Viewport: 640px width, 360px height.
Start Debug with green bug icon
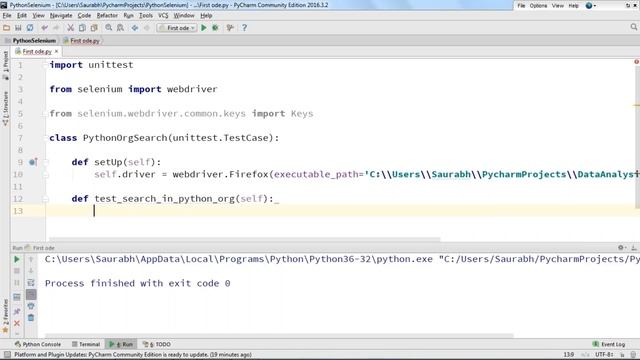click(x=215, y=28)
